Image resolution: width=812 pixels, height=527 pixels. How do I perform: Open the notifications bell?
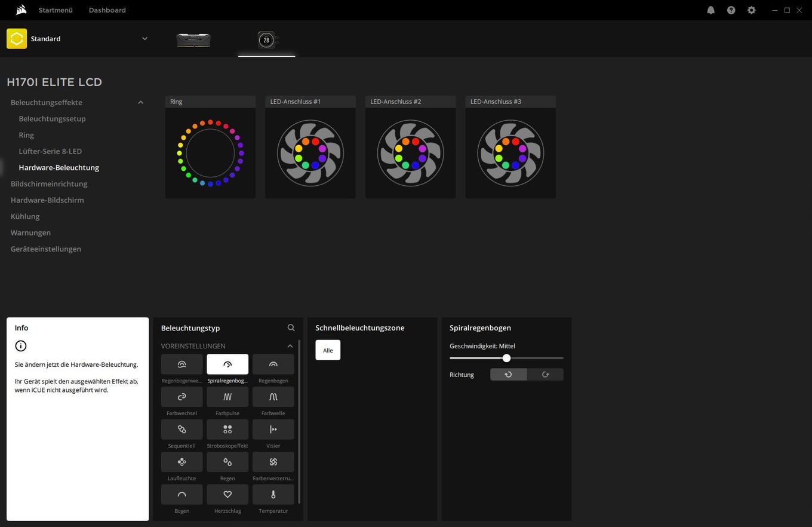point(710,10)
